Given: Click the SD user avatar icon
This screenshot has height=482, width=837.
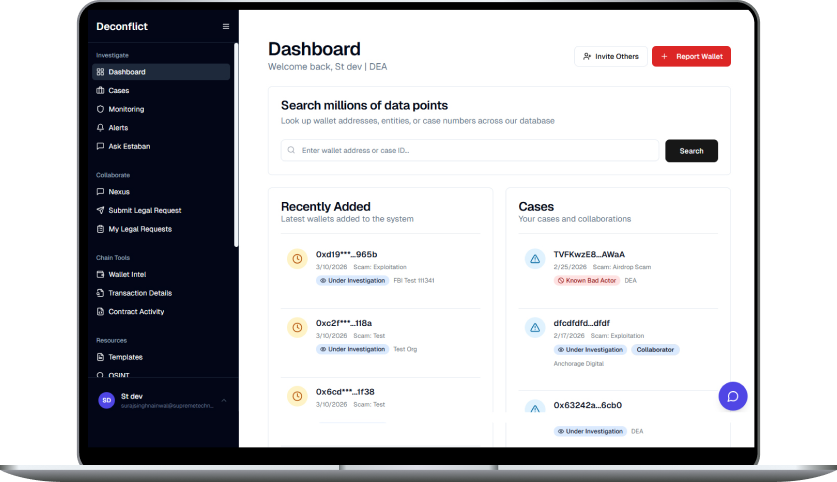Looking at the screenshot, I should tap(106, 400).
